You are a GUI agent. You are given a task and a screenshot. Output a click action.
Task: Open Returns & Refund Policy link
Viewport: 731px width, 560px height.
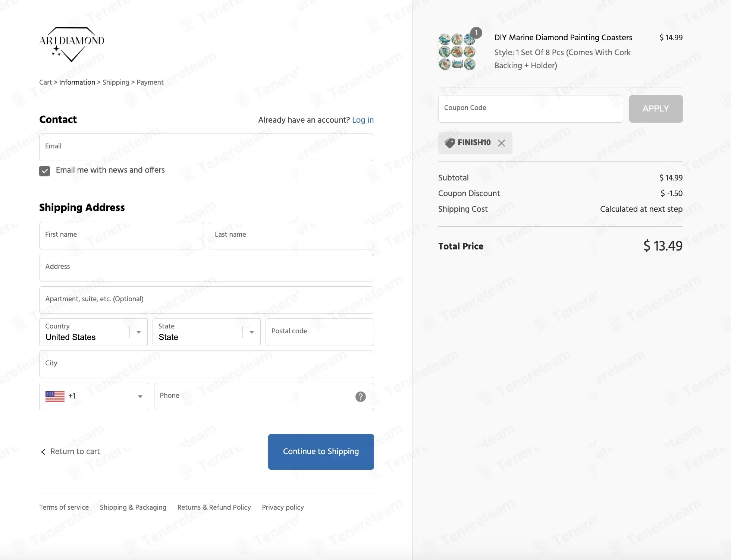[214, 507]
